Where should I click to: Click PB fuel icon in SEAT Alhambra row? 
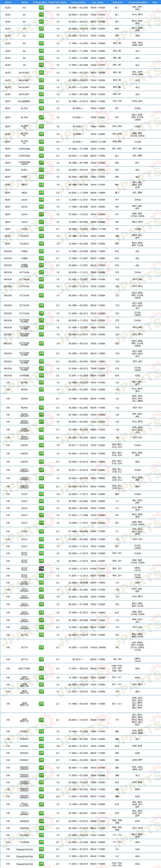[41, 102]
